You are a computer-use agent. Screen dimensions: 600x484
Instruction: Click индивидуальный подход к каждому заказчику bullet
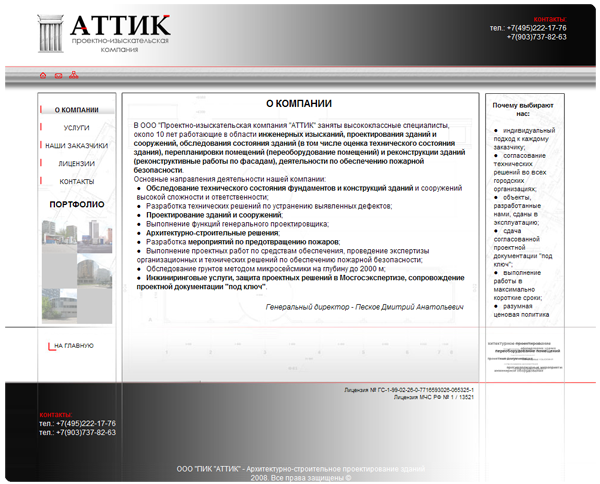click(x=524, y=139)
